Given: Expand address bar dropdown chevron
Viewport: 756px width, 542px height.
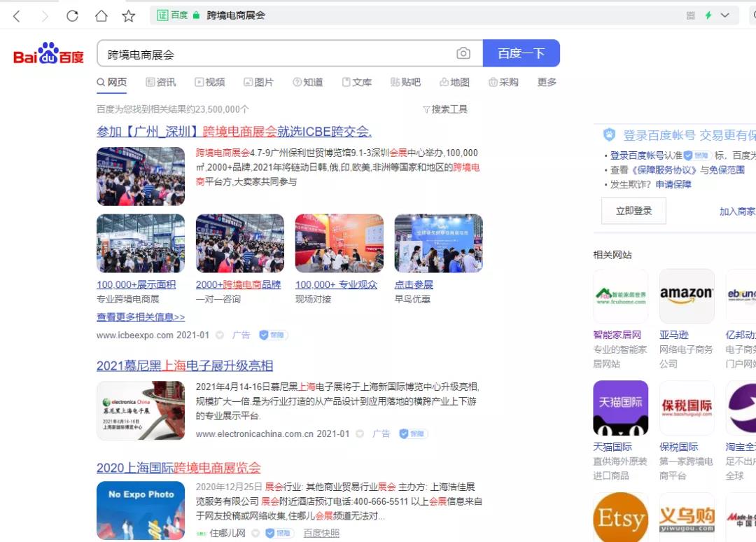Looking at the screenshot, I should tap(724, 15).
